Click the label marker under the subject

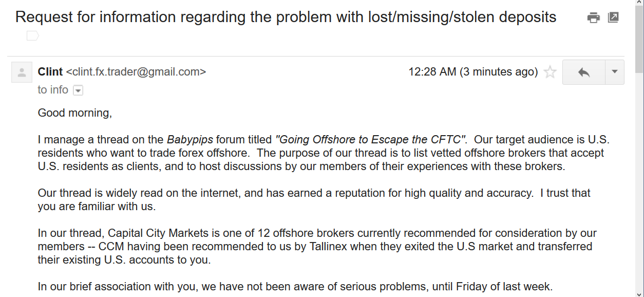coord(33,36)
